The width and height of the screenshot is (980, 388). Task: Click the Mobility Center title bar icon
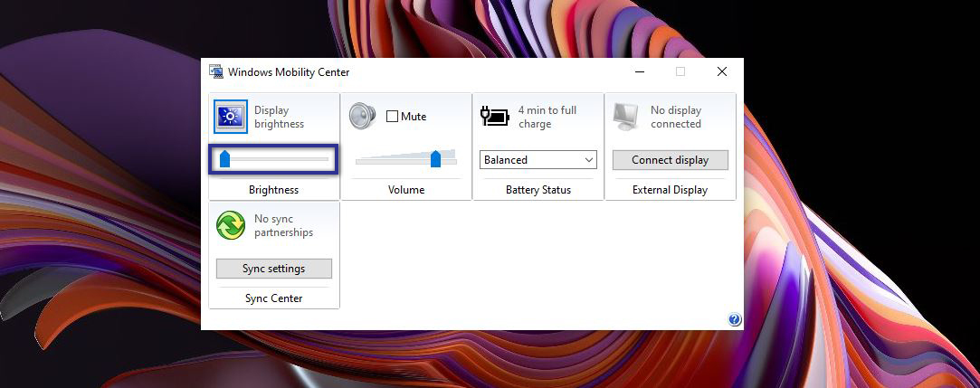pos(216,72)
